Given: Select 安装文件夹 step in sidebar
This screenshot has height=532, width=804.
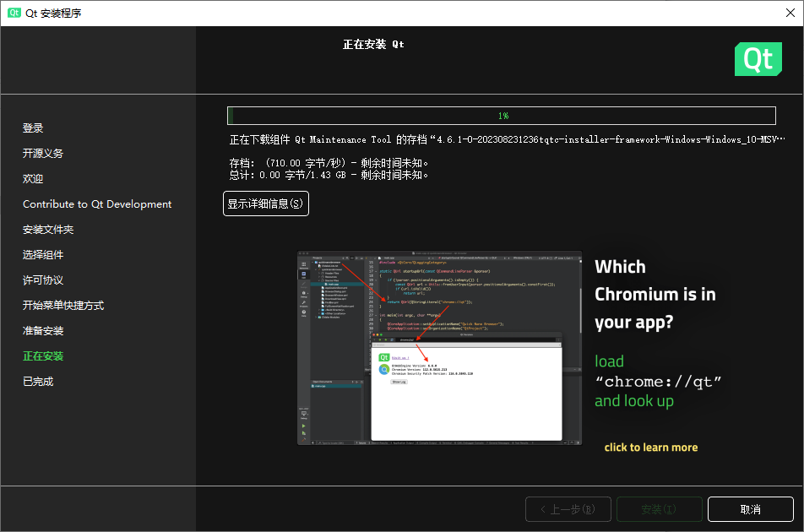Looking at the screenshot, I should [x=48, y=229].
